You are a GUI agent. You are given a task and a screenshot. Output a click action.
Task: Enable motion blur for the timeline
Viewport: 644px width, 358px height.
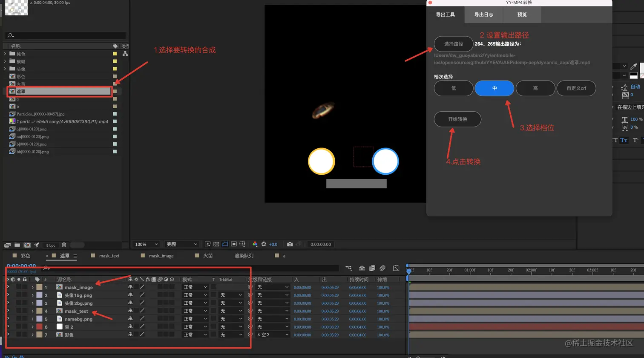pyautogui.click(x=382, y=268)
